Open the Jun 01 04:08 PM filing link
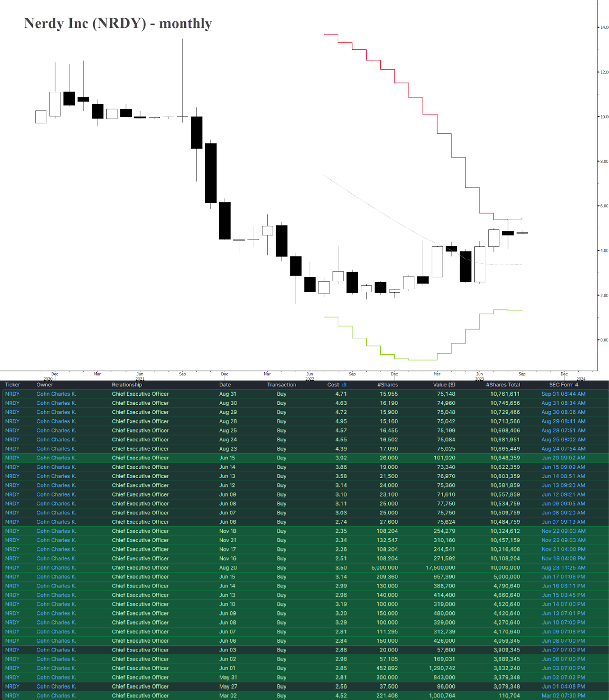This screenshot has height=700, width=609. (x=563, y=687)
